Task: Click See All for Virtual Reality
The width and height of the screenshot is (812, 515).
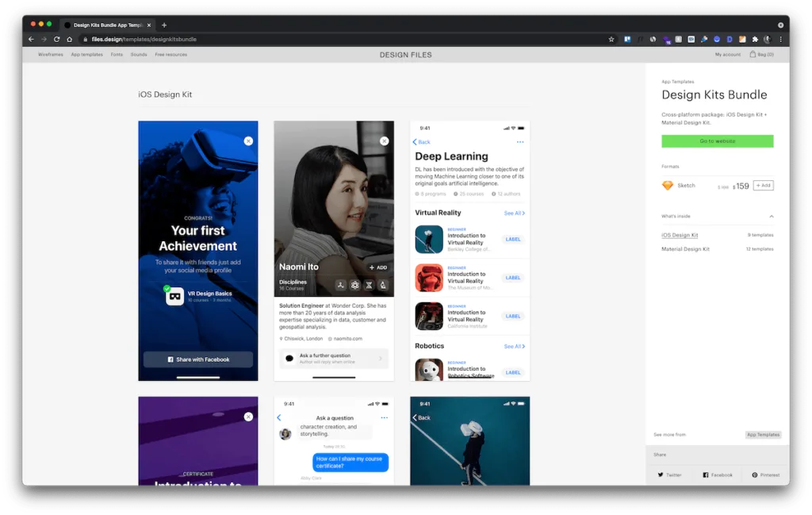Action: point(514,213)
